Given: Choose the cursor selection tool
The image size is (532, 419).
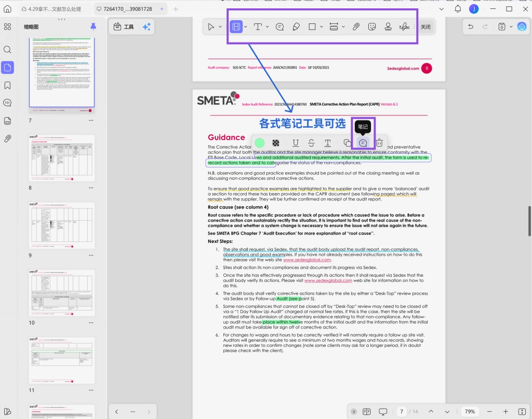Looking at the screenshot, I should 211,26.
